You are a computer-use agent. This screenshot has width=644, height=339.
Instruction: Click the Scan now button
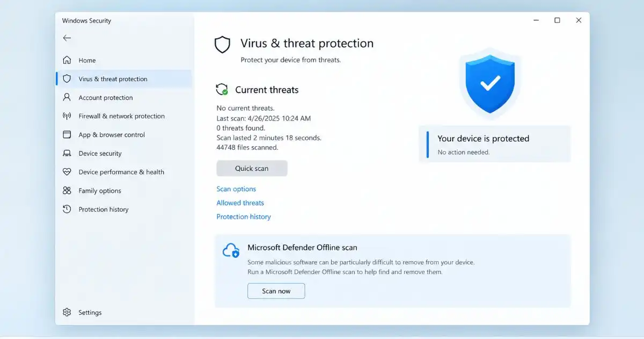[276, 291]
